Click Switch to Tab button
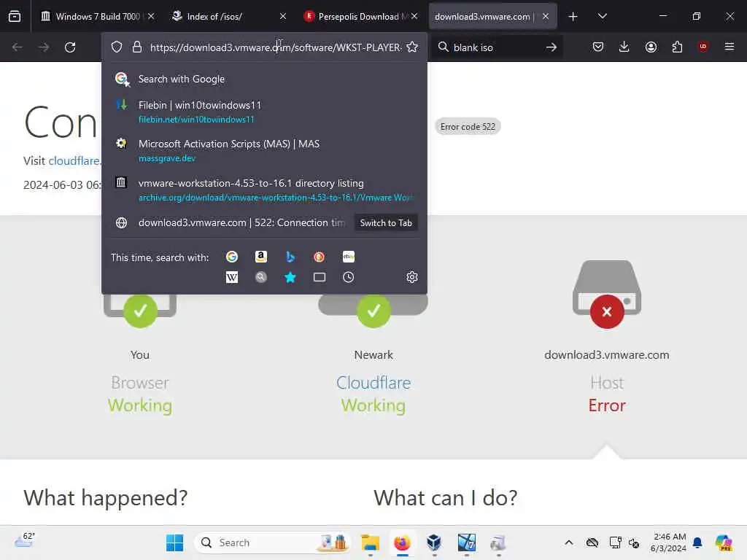Screen dimensions: 747x560 pos(386,223)
